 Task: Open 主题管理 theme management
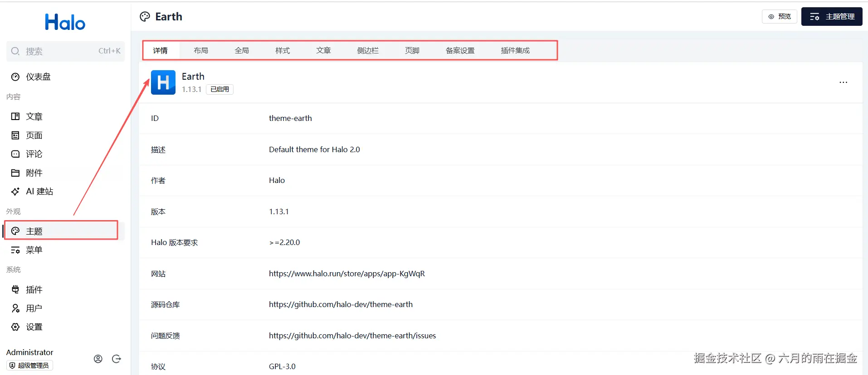[x=832, y=17]
